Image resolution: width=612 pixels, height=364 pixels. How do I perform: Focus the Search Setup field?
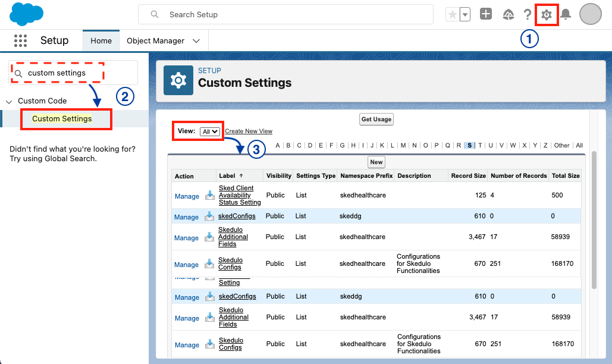click(x=285, y=14)
